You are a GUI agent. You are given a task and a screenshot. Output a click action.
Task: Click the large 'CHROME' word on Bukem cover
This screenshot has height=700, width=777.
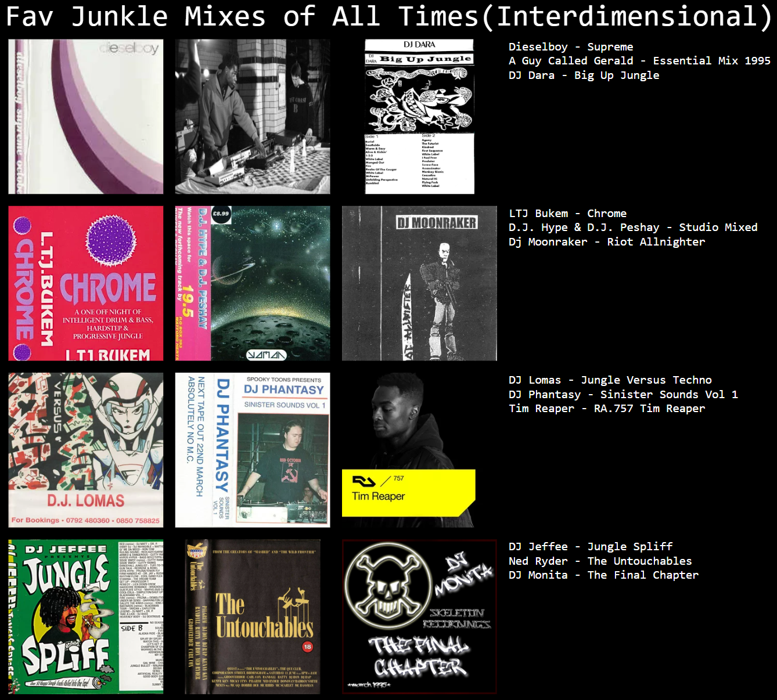(108, 288)
